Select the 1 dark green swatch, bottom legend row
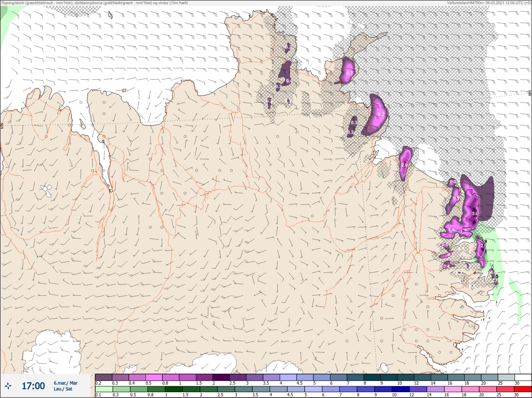The width and height of the screenshot is (532, 398). (173, 390)
